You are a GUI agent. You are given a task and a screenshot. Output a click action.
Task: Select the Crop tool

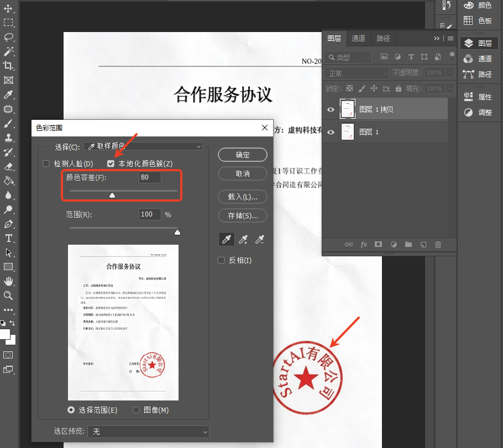pos(8,66)
